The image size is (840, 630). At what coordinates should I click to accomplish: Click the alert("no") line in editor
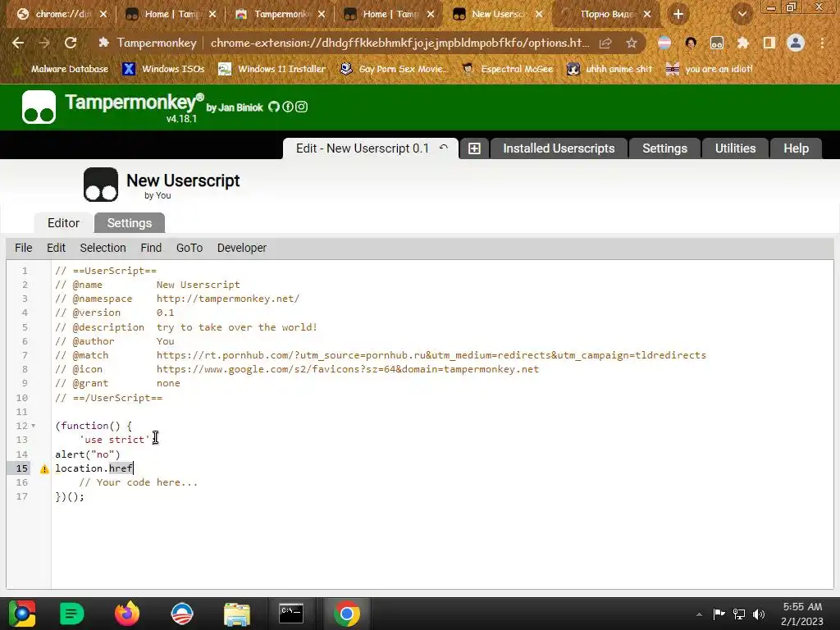[87, 454]
